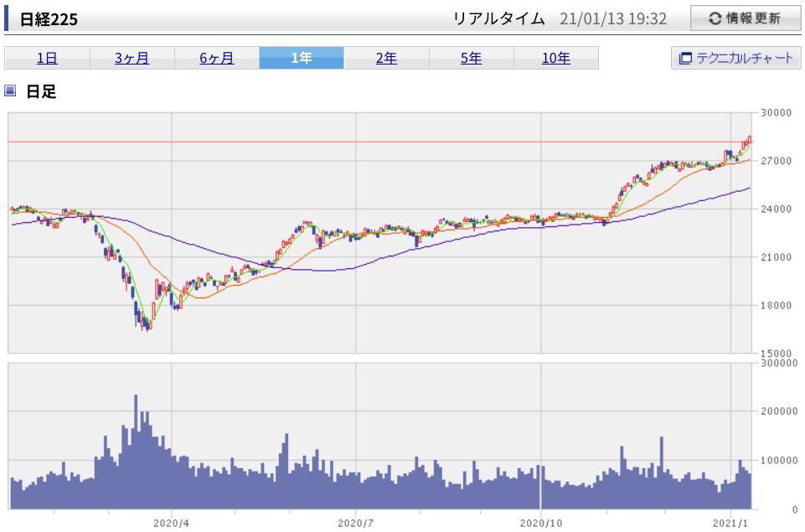The image size is (805, 532).
Task: Show the 10年 period chart
Action: tap(556, 58)
